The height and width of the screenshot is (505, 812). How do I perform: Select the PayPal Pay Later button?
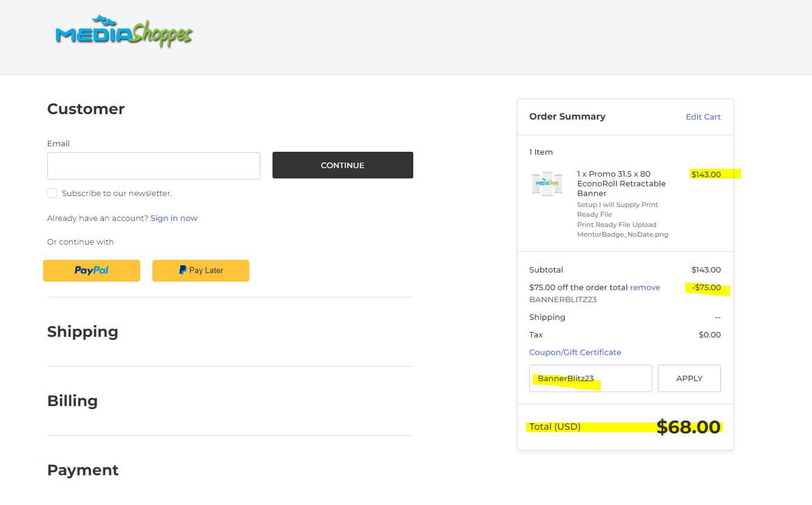coord(201,271)
